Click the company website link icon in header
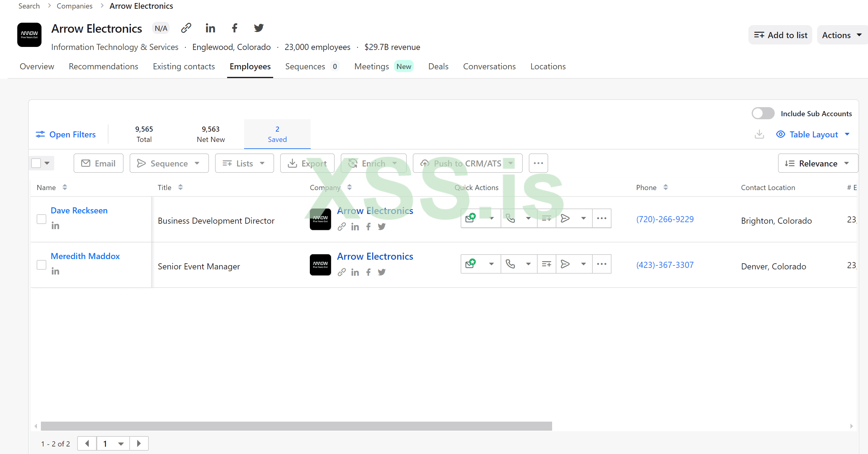 [186, 28]
